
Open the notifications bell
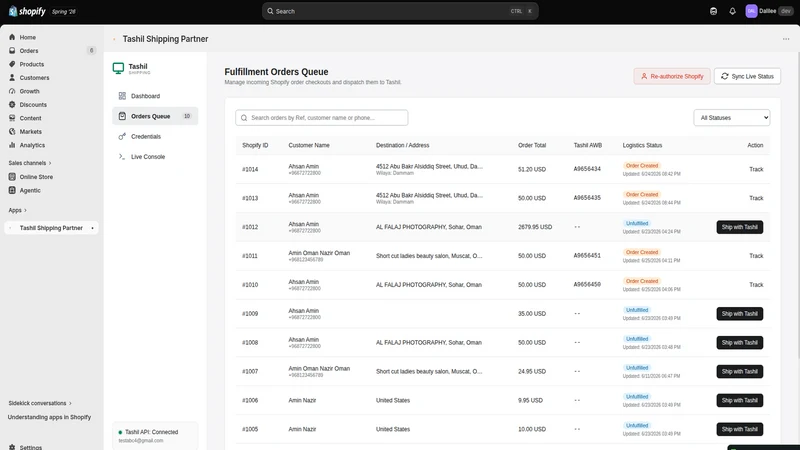[733, 11]
